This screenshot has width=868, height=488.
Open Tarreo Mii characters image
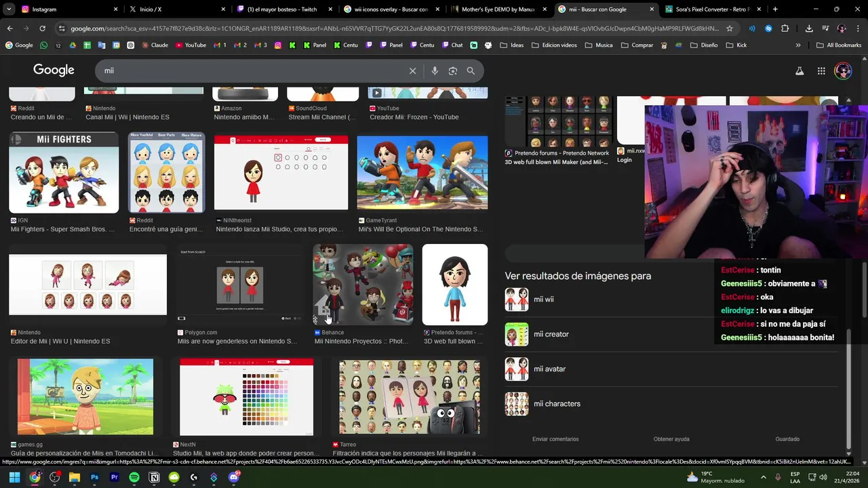coord(409,397)
